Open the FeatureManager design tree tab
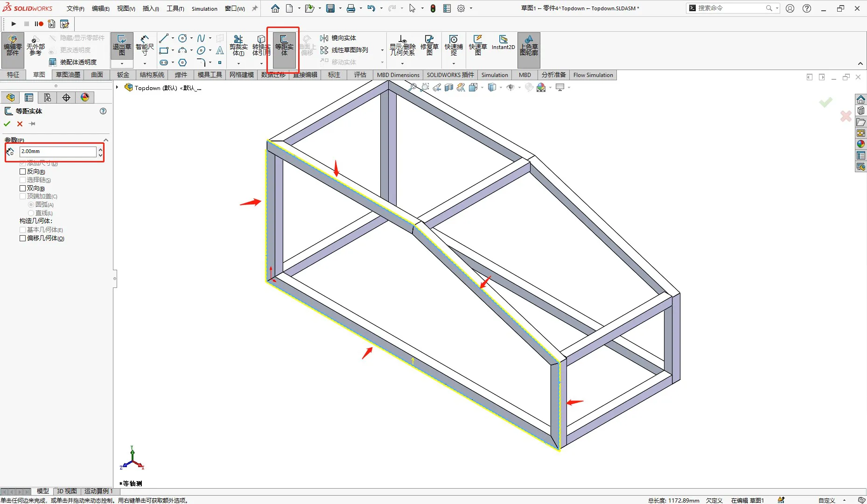 pyautogui.click(x=10, y=98)
